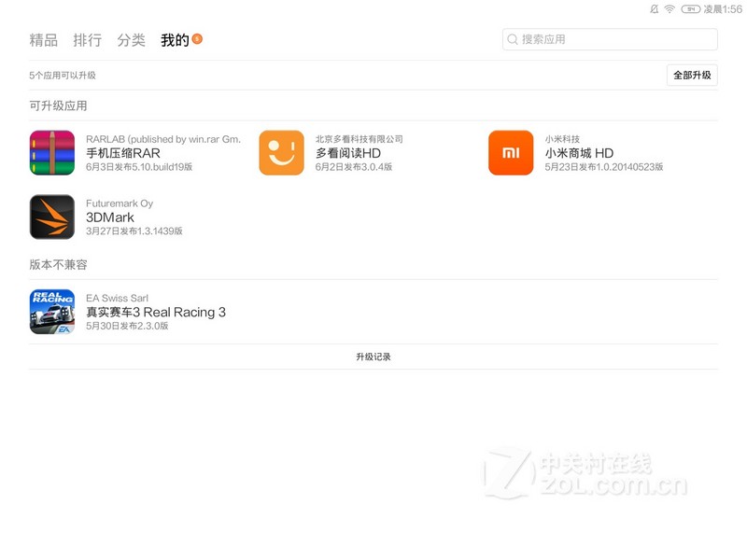Open the 升级记录 link
The width and height of the screenshot is (747, 560).
tap(373, 357)
